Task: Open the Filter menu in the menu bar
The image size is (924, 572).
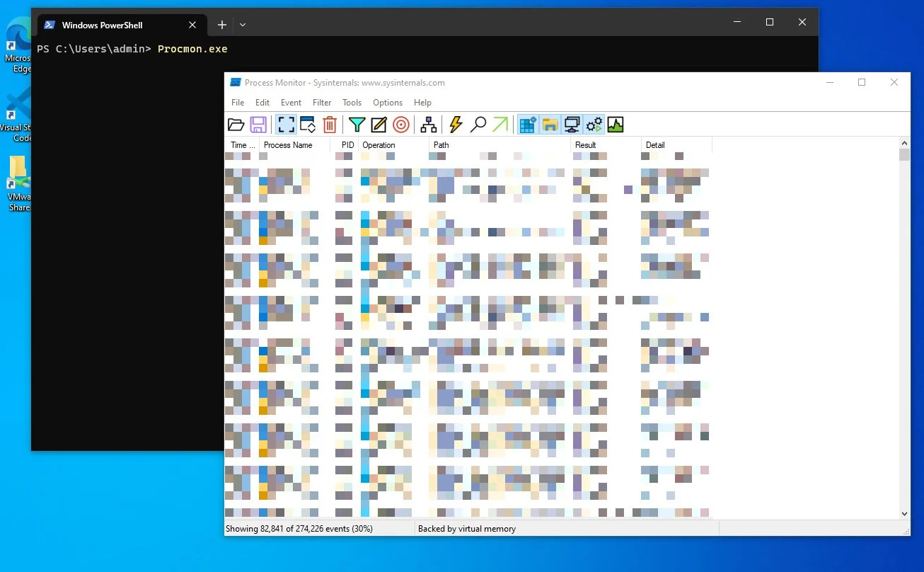Action: pyautogui.click(x=322, y=102)
